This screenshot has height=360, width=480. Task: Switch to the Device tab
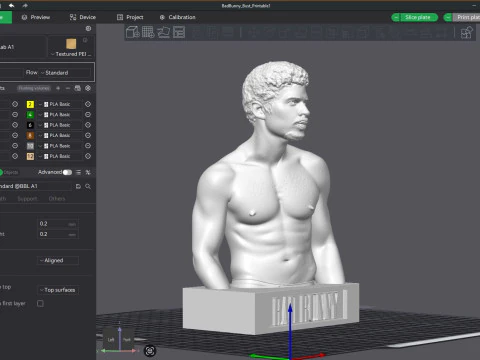83,17
